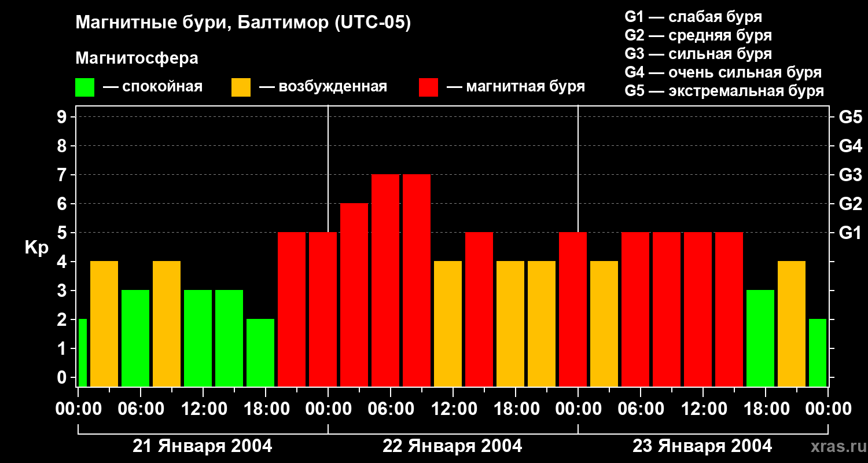
Task: Click the legend label — возбужденная
Action: click(323, 87)
